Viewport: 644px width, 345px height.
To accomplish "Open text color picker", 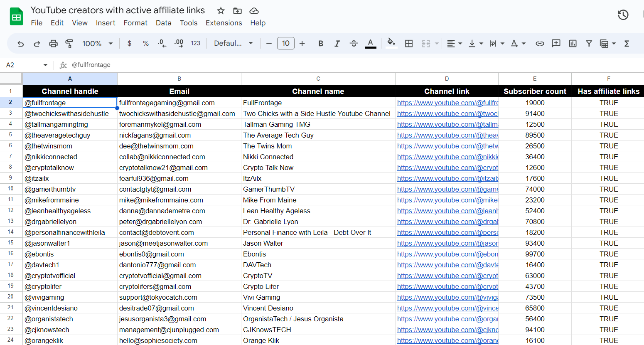I will coord(371,43).
